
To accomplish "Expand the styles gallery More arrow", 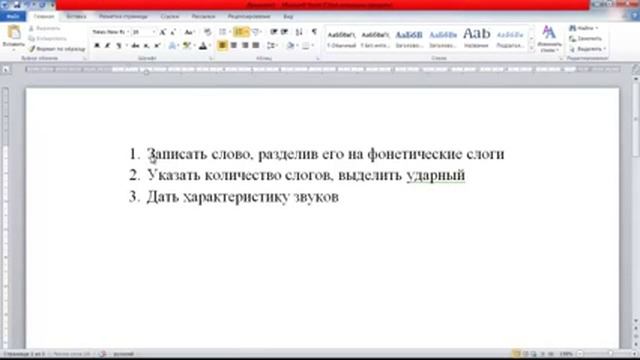I will pos(531,48).
